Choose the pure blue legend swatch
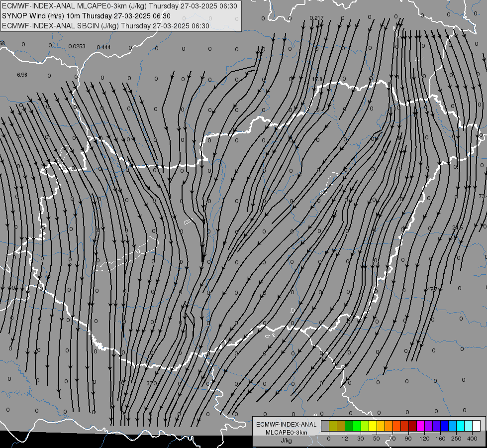This screenshot has height=448, width=487. (444, 426)
